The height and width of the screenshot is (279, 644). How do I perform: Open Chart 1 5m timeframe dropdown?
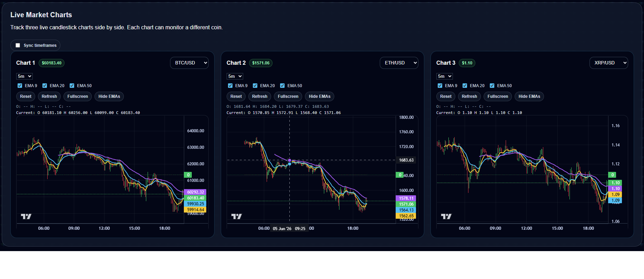pyautogui.click(x=24, y=76)
